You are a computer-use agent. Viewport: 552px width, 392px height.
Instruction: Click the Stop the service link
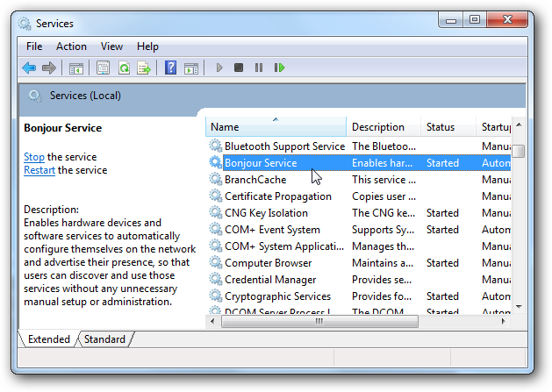(34, 157)
